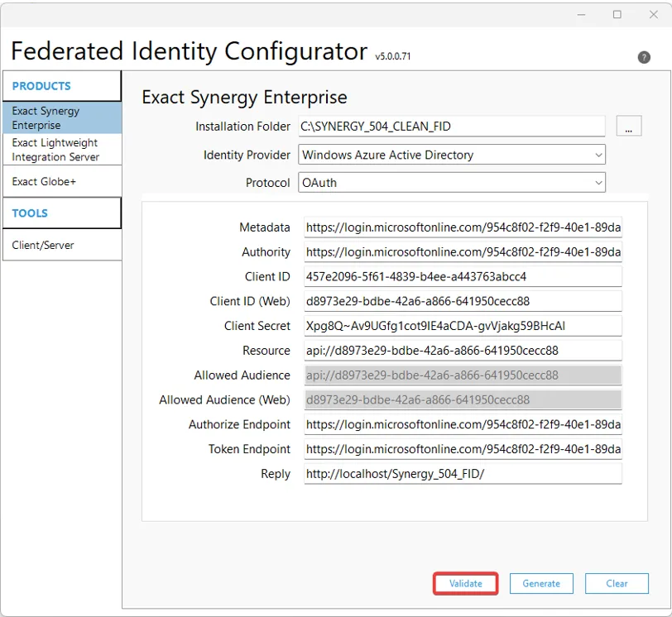Open the Exact Globe+ product
Image resolution: width=672 pixels, height=617 pixels.
click(62, 181)
